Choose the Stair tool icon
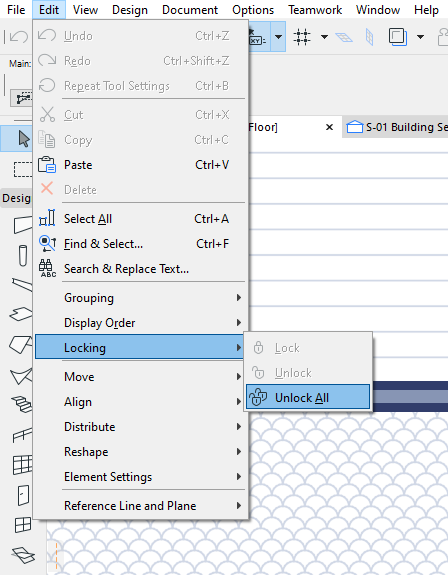 [22, 404]
